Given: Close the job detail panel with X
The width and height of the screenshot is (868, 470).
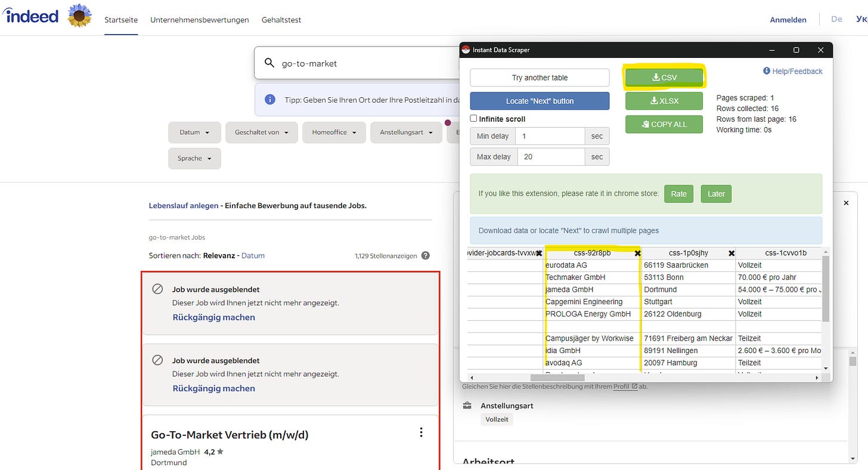Looking at the screenshot, I should [x=846, y=203].
